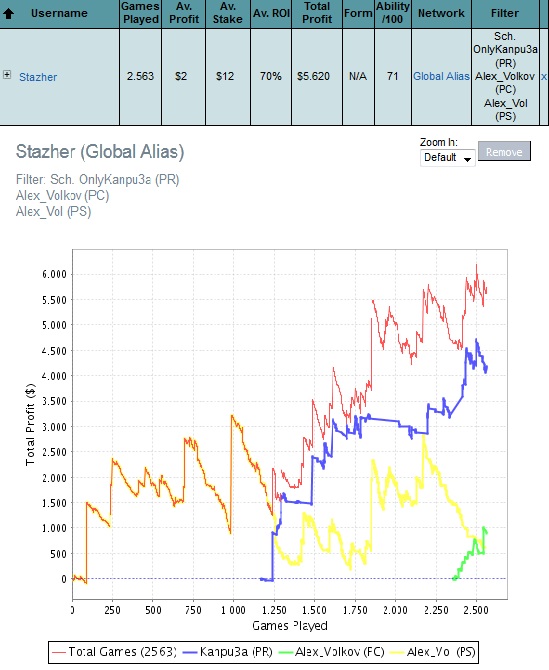Click the Username column header
This screenshot has width=549, height=670.
coord(59,14)
